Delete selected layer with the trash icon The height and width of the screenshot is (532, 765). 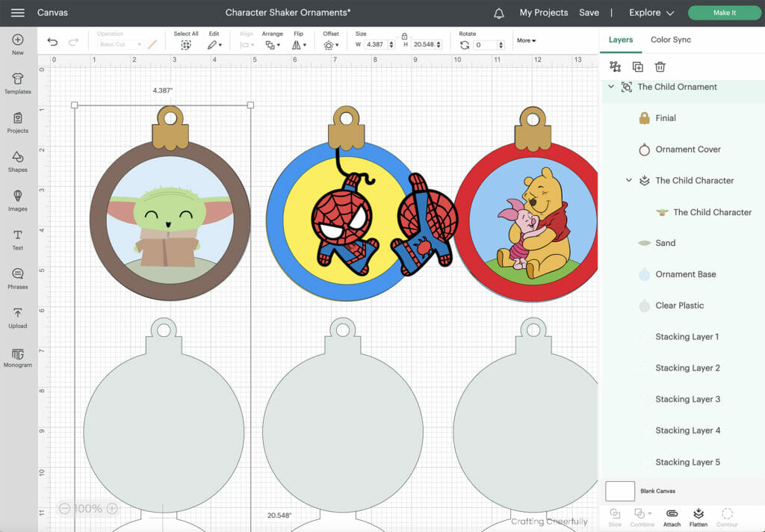[x=660, y=66]
